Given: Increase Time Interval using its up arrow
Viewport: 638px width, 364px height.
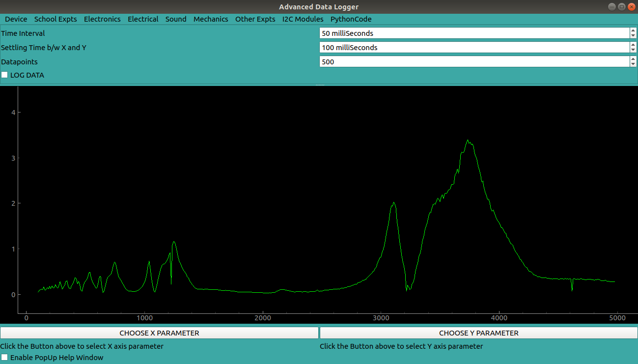Looking at the screenshot, I should 633,30.
